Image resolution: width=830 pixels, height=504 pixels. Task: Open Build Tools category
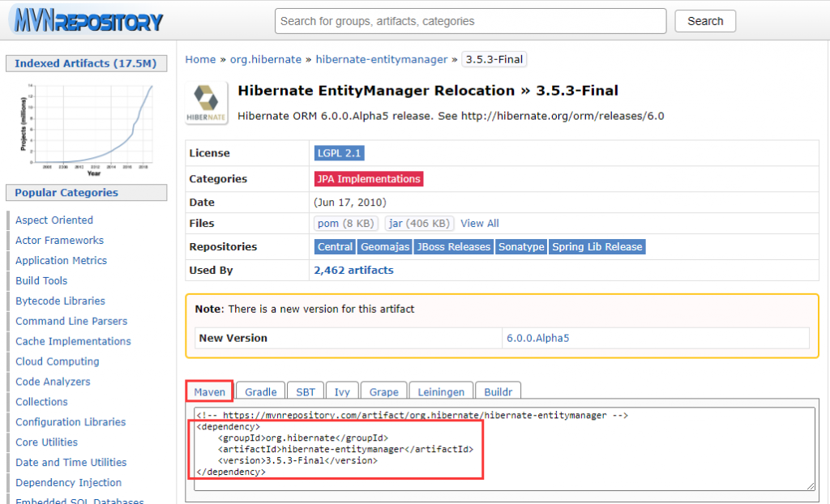(x=41, y=280)
